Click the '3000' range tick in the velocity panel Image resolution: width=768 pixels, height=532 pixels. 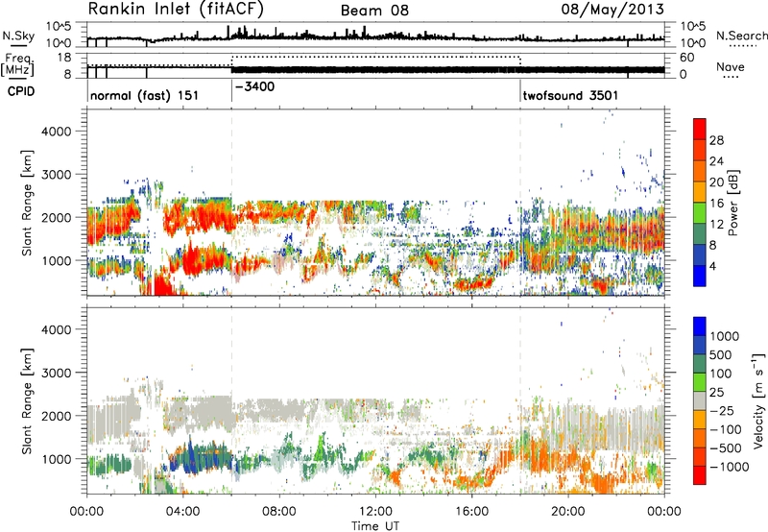57,373
